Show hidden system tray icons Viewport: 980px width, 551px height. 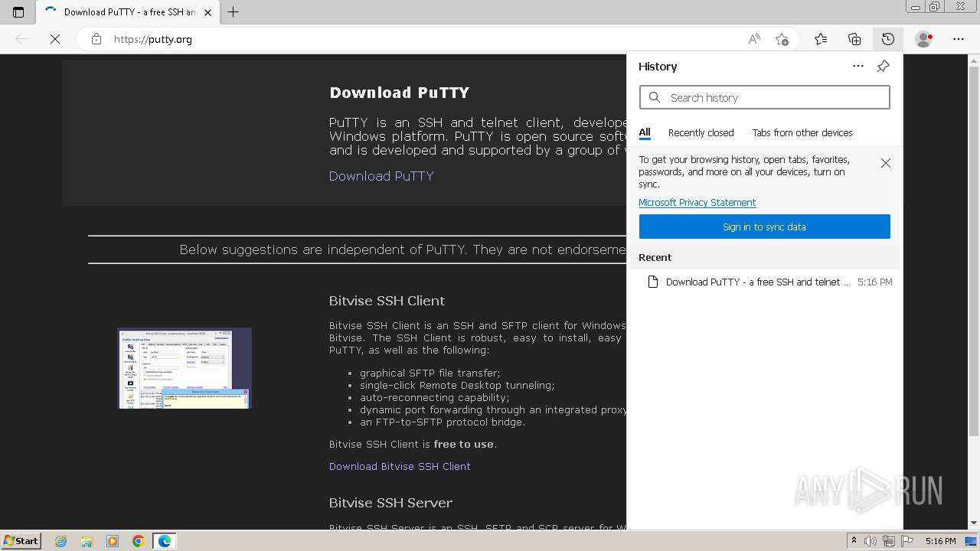pyautogui.click(x=854, y=541)
